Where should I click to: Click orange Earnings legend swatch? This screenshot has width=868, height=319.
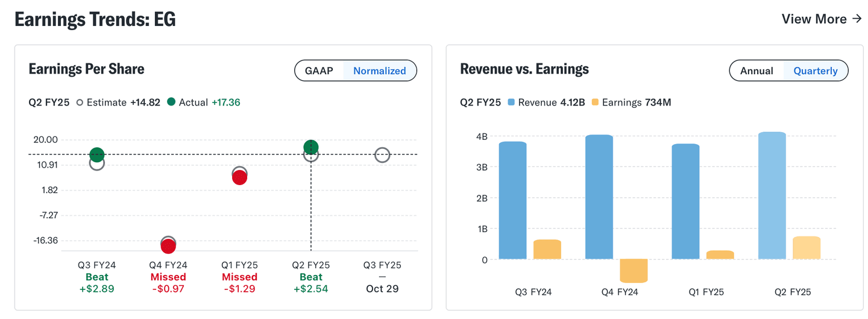pos(595,102)
